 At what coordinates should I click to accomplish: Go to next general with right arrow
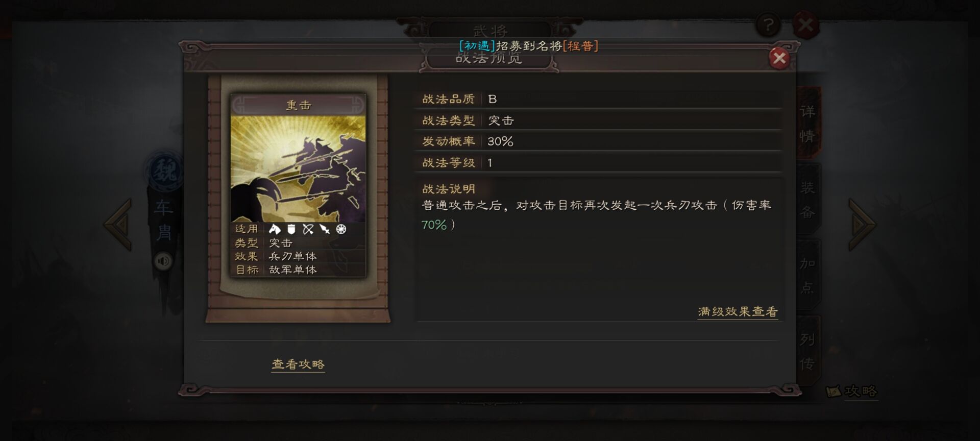point(862,224)
